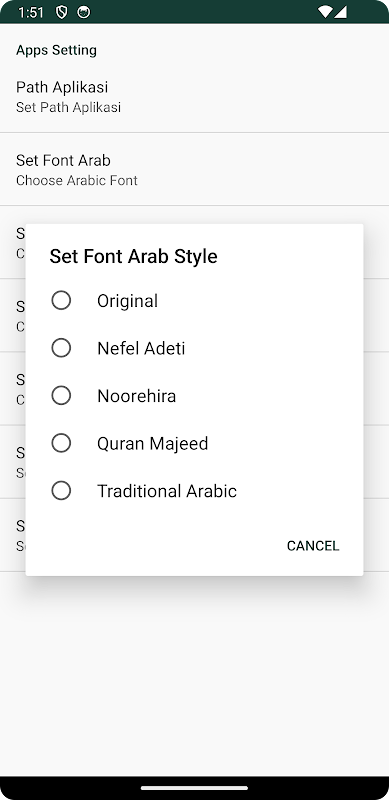389x800 pixels.
Task: Click the Noorehira font name text
Action: 136,396
